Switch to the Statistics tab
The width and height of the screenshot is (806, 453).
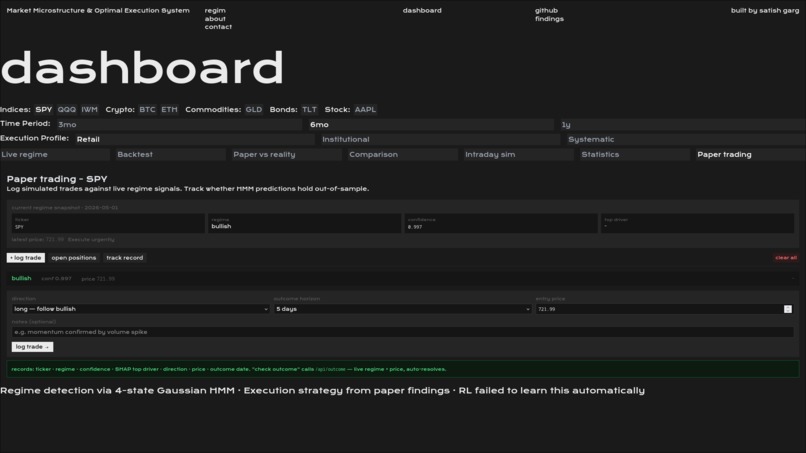pos(635,154)
